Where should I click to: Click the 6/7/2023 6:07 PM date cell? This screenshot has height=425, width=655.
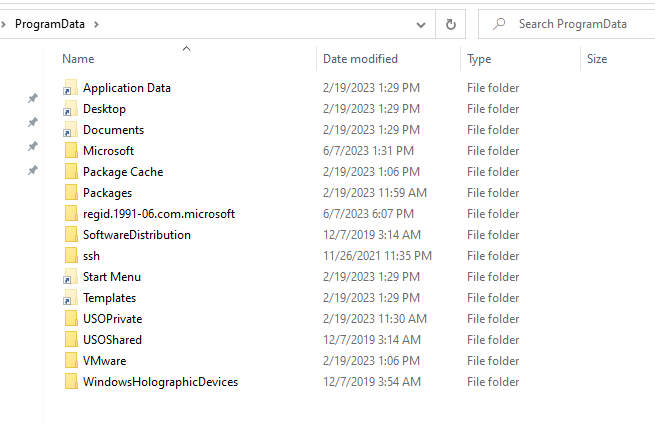coord(368,214)
